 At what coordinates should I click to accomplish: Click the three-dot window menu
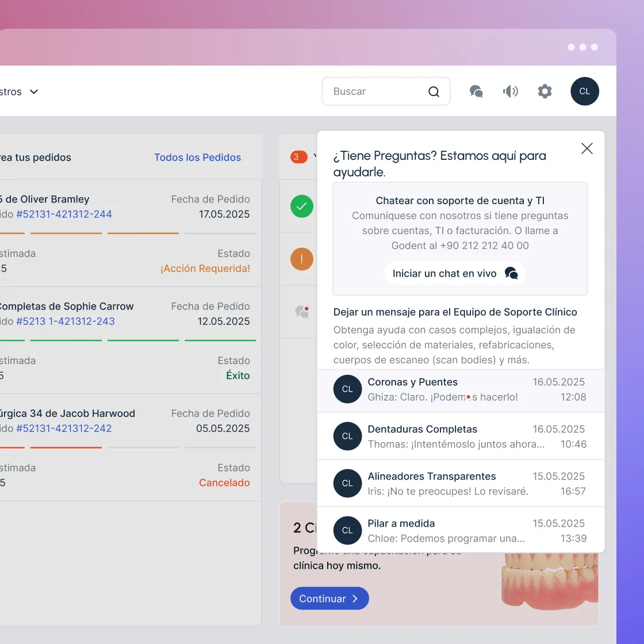click(582, 47)
